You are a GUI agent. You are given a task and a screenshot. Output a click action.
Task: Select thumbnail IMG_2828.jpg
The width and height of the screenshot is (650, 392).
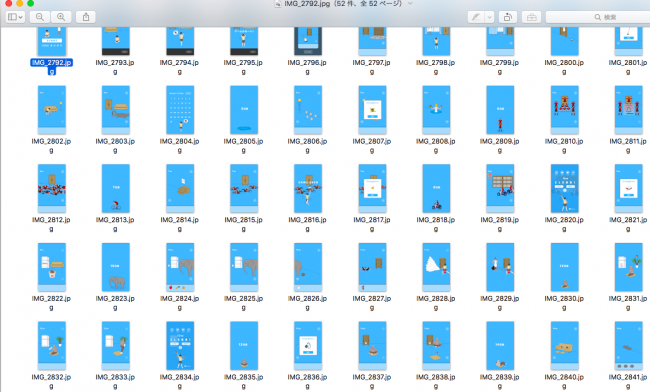coord(436,267)
